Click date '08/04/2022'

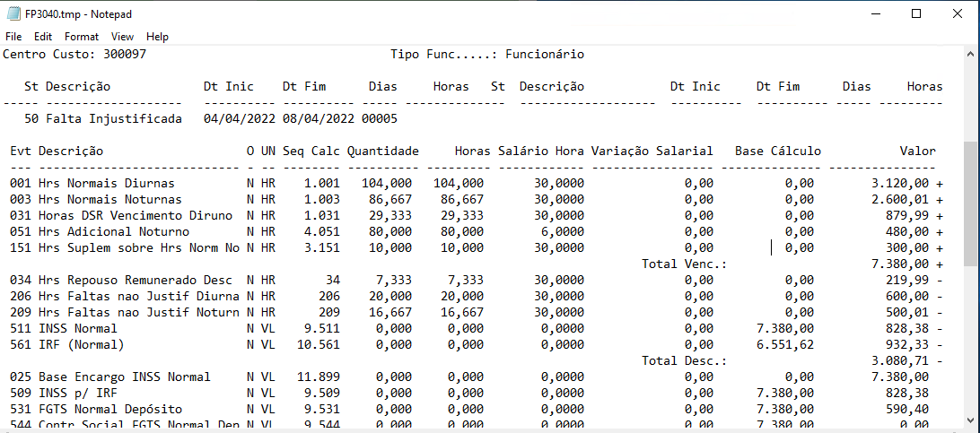319,118
